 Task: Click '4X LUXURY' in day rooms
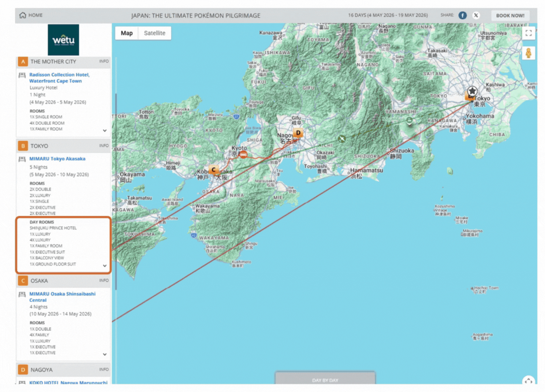(x=40, y=240)
